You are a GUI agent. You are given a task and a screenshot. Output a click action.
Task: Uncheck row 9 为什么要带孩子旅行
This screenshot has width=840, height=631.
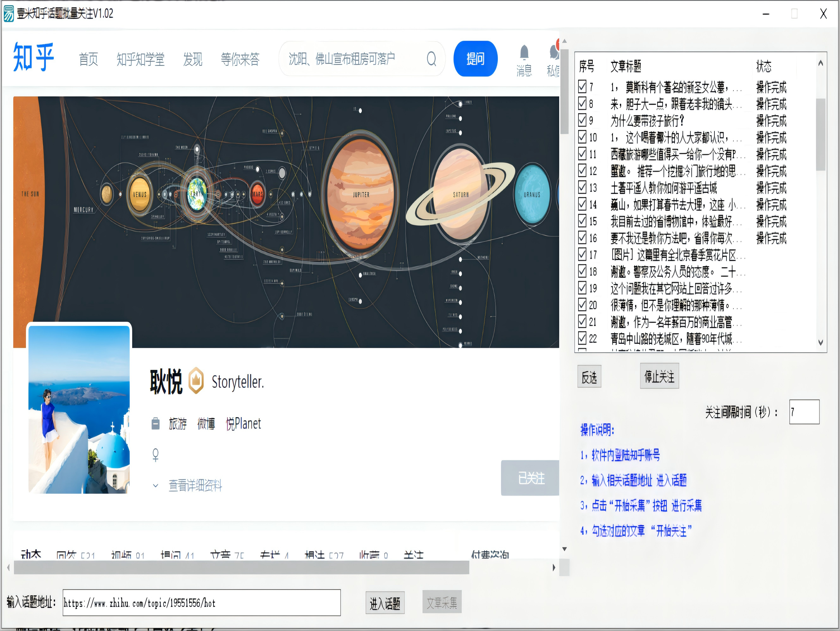pos(582,120)
